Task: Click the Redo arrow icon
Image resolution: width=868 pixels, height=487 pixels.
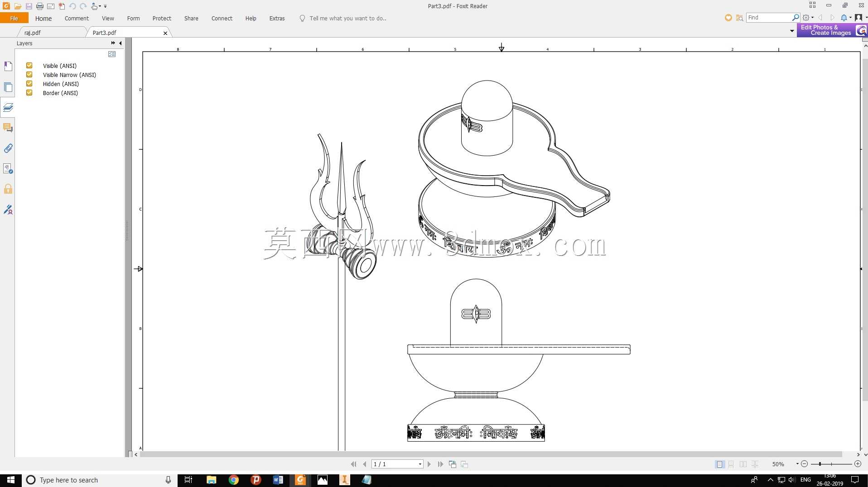Action: (83, 6)
